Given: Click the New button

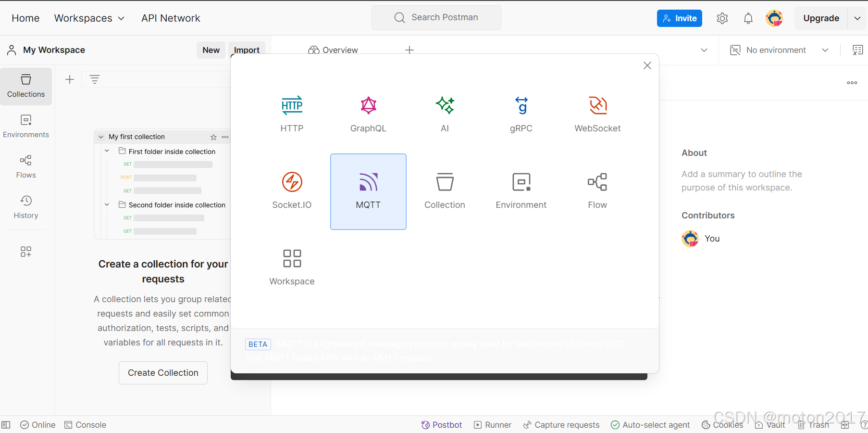Looking at the screenshot, I should coord(211,50).
